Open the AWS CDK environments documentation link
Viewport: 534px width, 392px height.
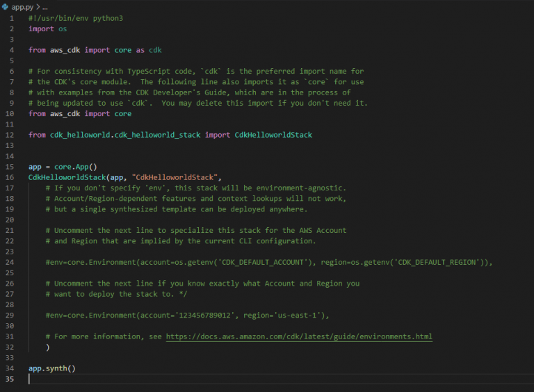pos(299,336)
